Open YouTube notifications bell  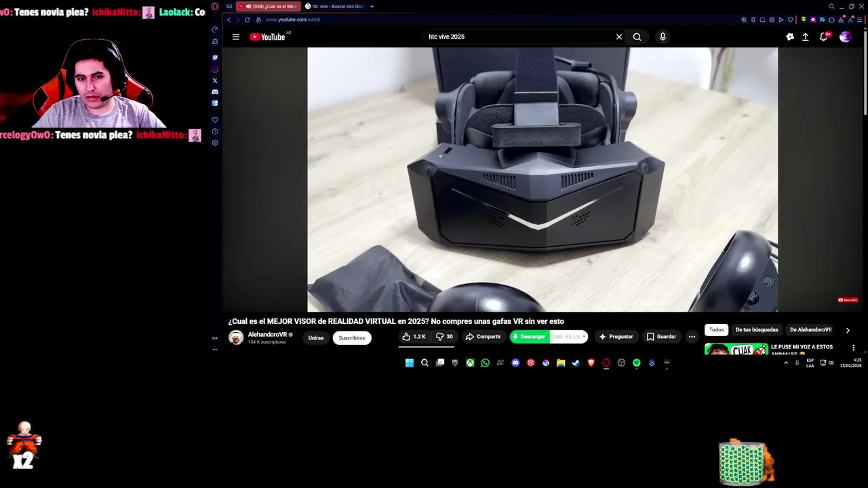pos(823,37)
